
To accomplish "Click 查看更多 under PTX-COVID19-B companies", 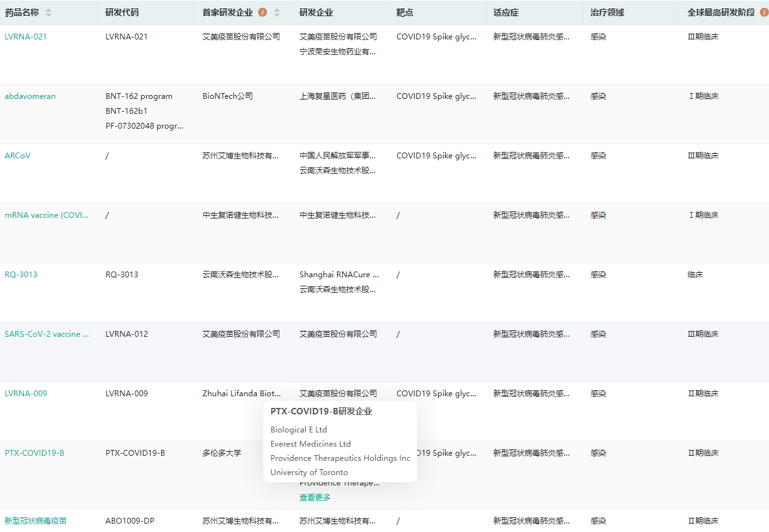I will pos(315,497).
